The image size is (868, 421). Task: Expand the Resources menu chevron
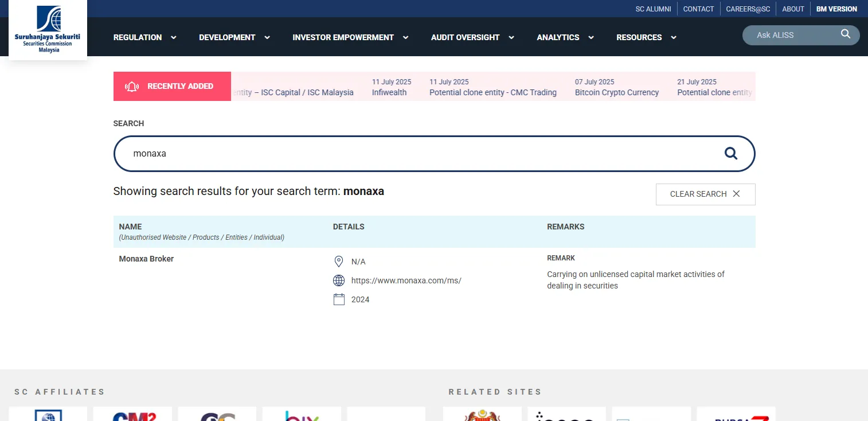pyautogui.click(x=674, y=37)
